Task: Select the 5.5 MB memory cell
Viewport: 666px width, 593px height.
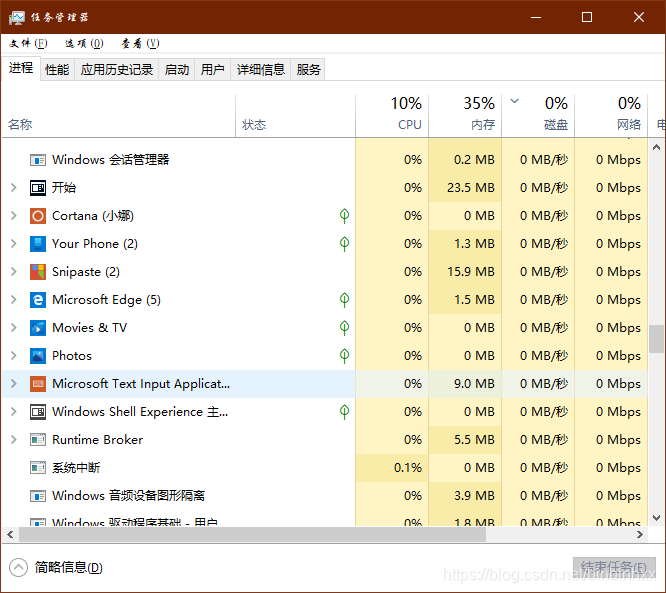Action: coord(465,440)
